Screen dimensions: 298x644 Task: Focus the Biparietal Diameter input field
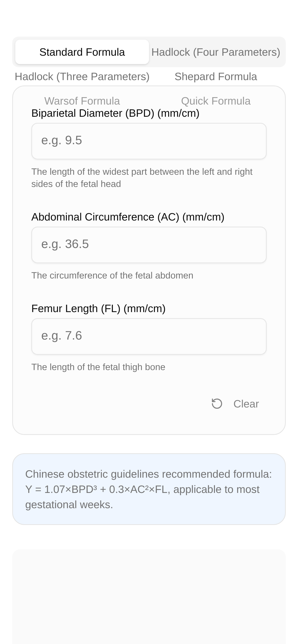click(x=149, y=141)
